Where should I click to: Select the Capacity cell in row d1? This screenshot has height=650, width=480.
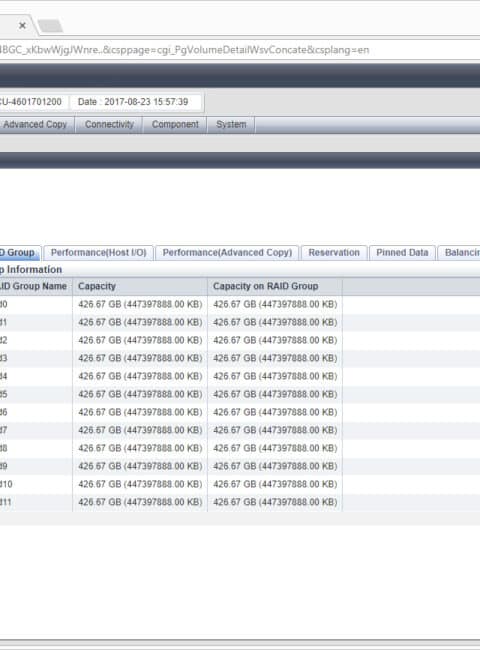tap(140, 322)
